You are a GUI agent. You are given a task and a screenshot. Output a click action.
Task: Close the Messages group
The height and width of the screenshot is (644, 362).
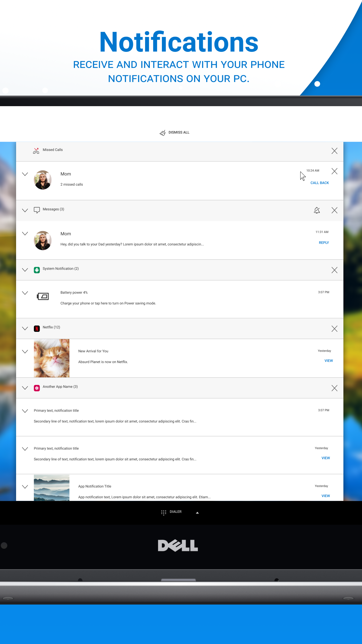[x=334, y=210]
